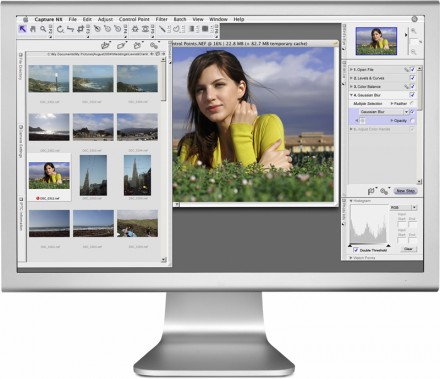Select the Direct Select arrow tool
This screenshot has width=440, height=379.
tap(22, 29)
